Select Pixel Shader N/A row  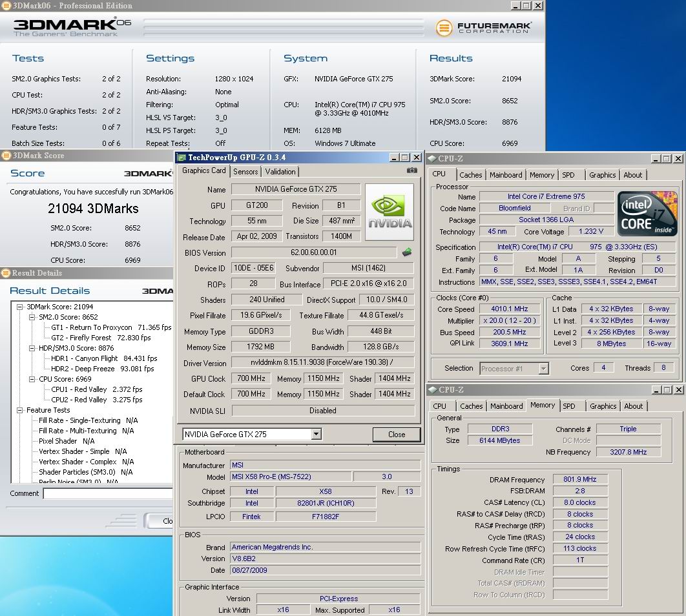coord(67,442)
